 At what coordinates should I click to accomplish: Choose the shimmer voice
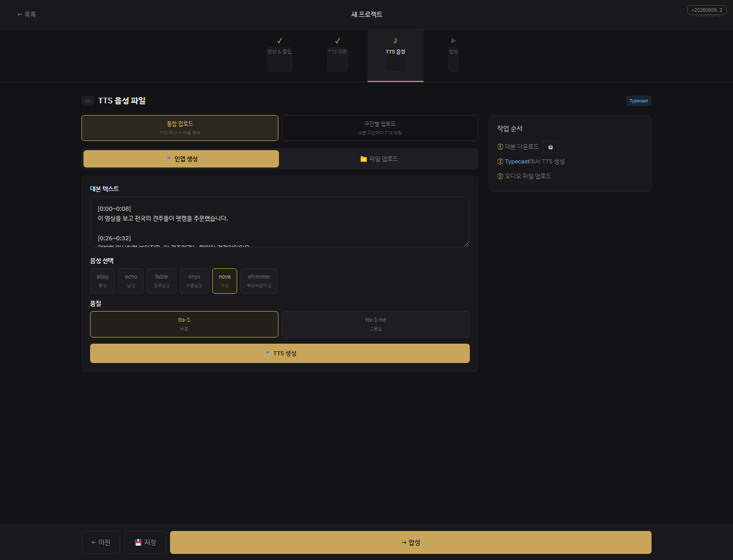pos(259,281)
